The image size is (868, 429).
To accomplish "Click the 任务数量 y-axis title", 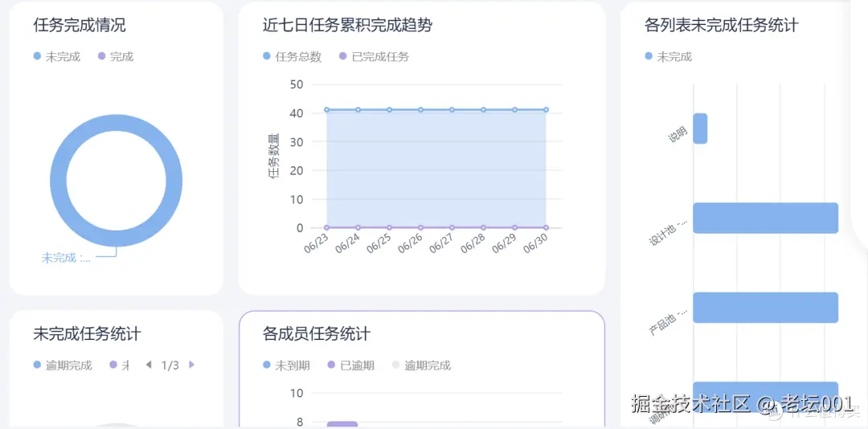I will tap(273, 156).
